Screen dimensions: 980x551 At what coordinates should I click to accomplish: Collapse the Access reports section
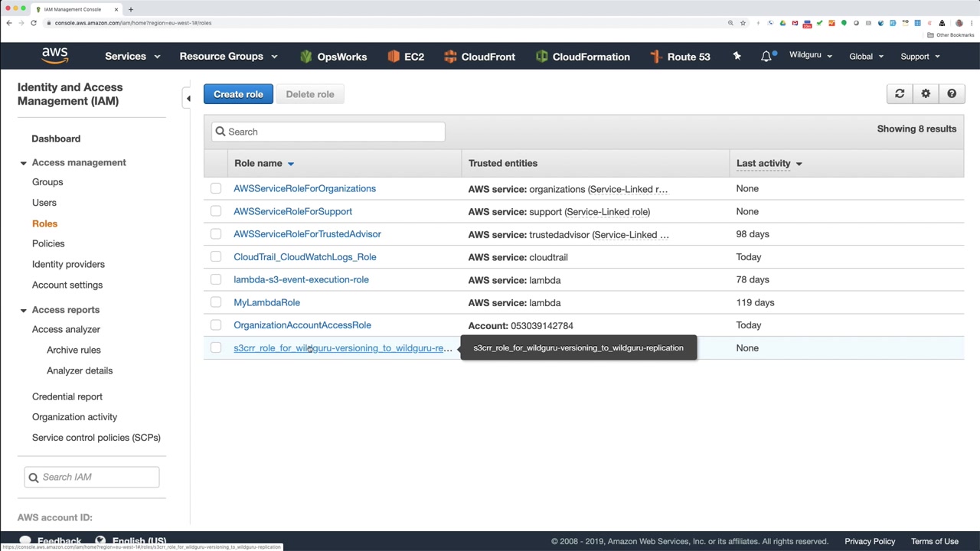[23, 310]
